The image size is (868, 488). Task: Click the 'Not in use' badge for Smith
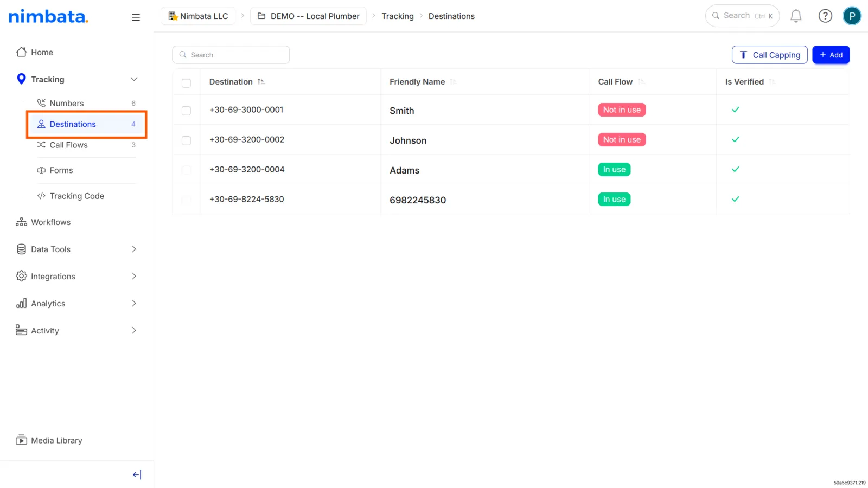622,110
